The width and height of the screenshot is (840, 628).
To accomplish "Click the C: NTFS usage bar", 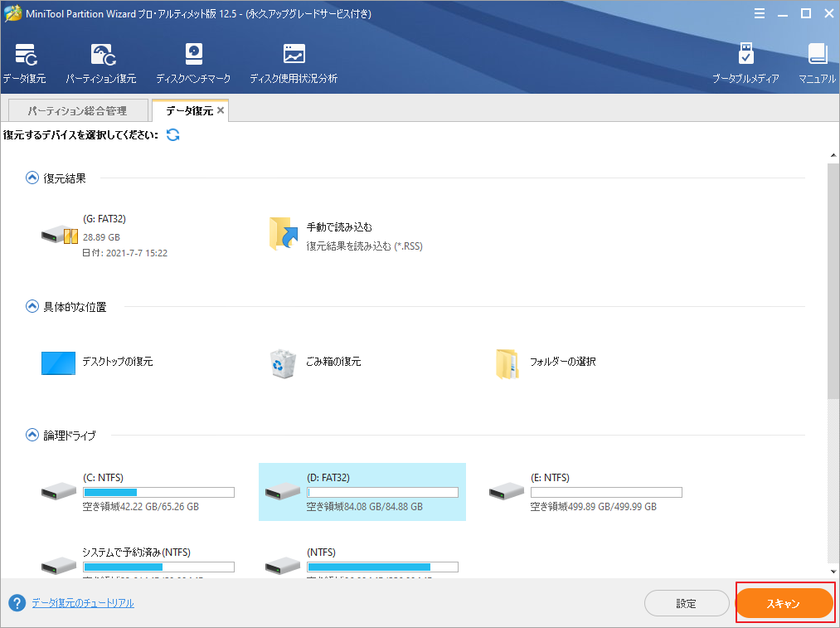I will point(159,493).
